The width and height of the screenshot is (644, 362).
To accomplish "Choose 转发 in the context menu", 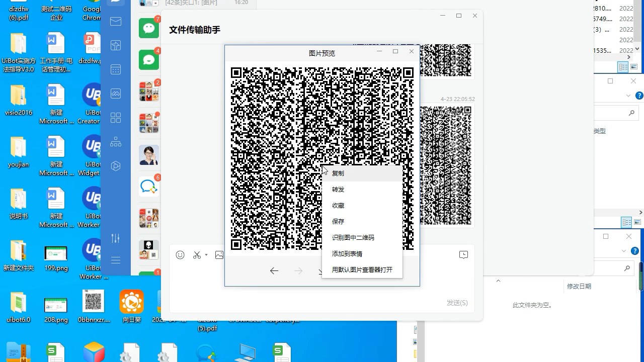I will [x=362, y=189].
